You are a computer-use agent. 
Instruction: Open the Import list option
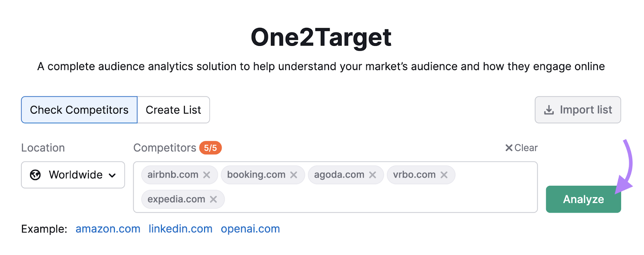[577, 110]
